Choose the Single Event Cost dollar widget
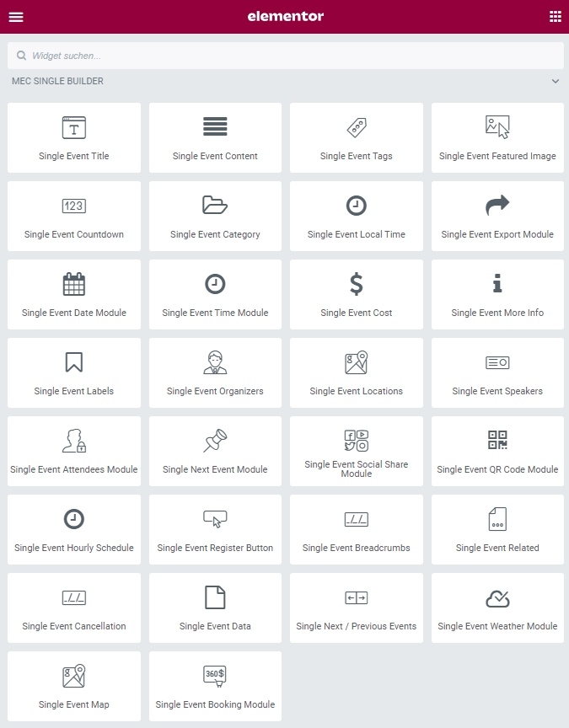Image resolution: width=569 pixels, height=728 pixels. (x=356, y=295)
